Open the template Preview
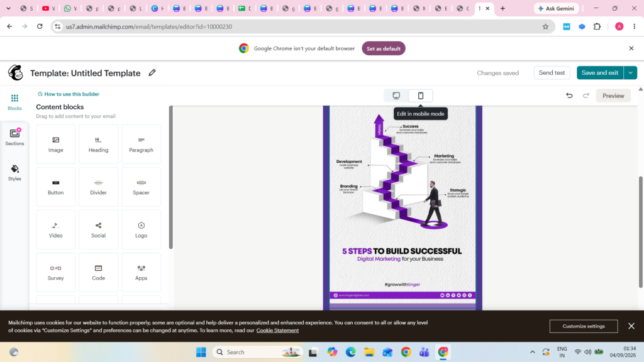This screenshot has height=362, width=644. click(x=613, y=96)
